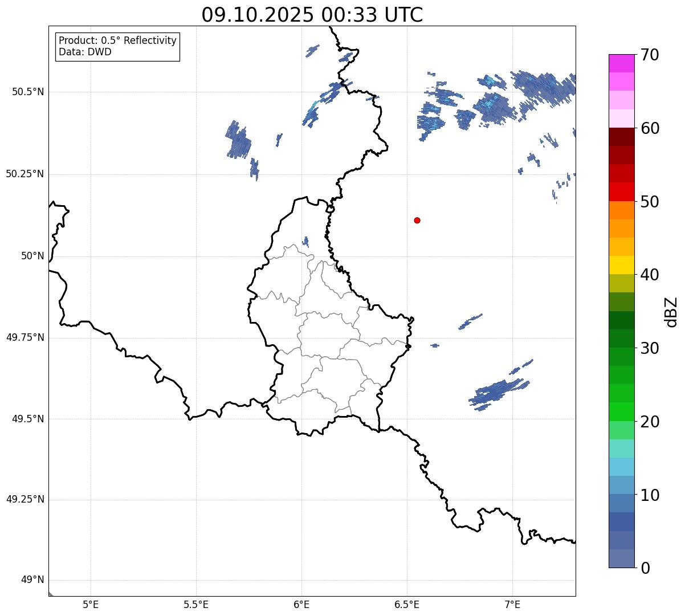
Task: Click the '6.5°E' longitude label
Action: (407, 604)
